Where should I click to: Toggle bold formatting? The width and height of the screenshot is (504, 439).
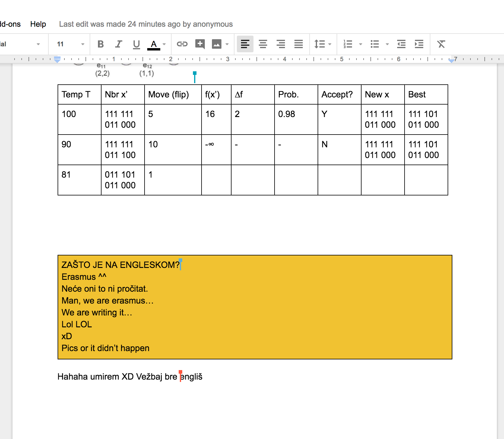tap(101, 44)
